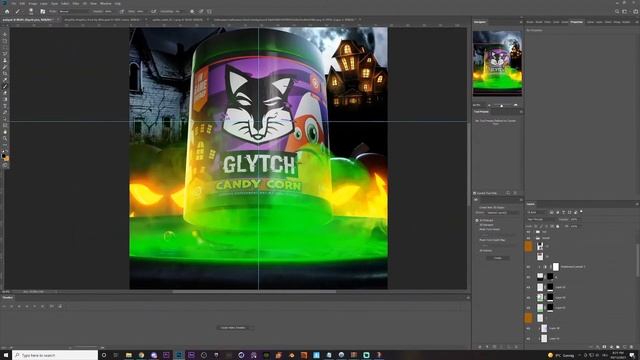This screenshot has width=640, height=360.
Task: Hide the Brightness/Contrast 1 layer
Action: (528, 267)
